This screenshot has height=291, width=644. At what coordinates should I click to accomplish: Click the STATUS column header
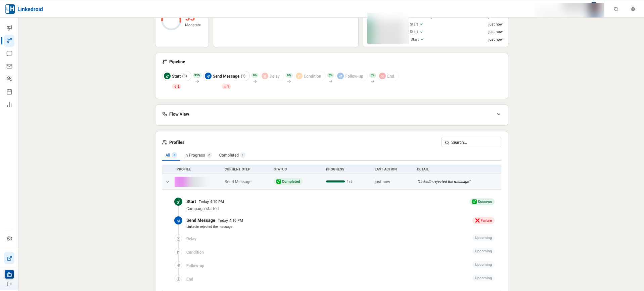pos(280,169)
